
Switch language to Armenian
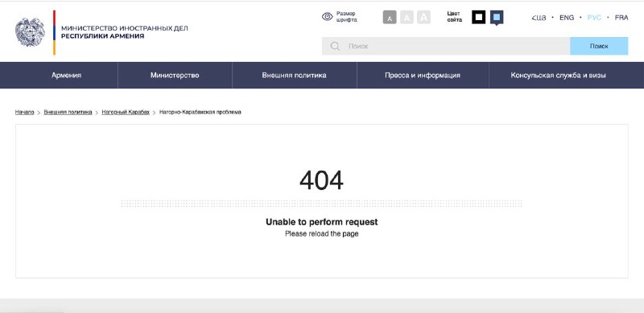[539, 18]
